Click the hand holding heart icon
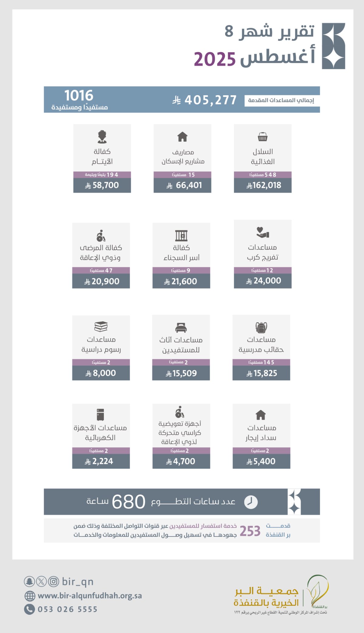This screenshot has width=364, height=633. (x=263, y=232)
